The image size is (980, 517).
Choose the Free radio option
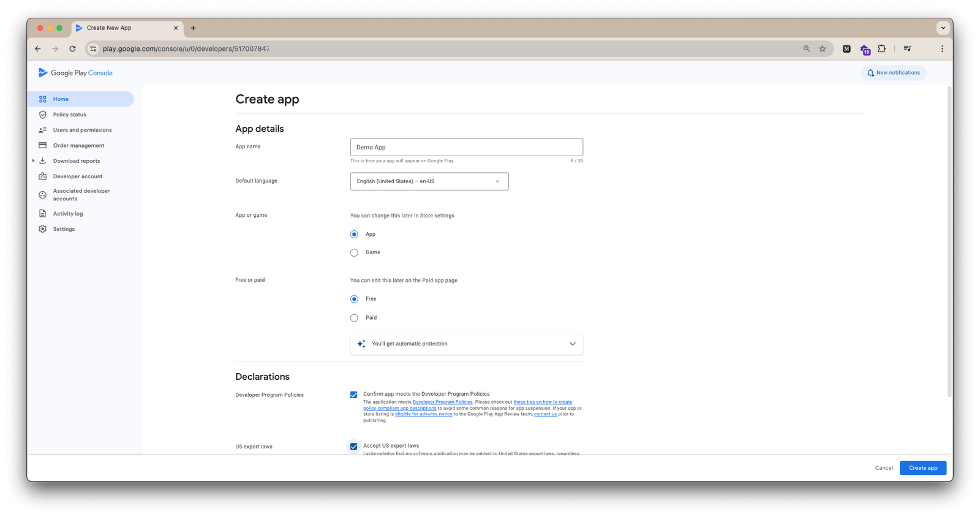[x=354, y=299]
